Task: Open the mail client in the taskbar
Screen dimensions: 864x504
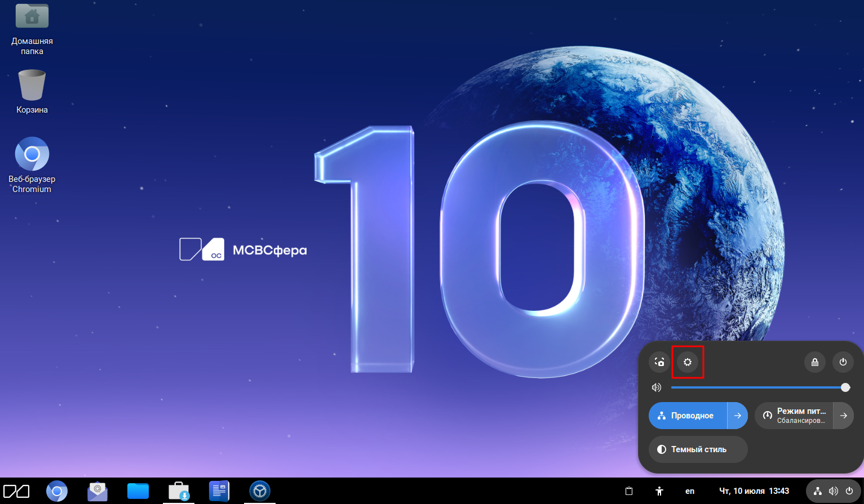Action: [98, 491]
